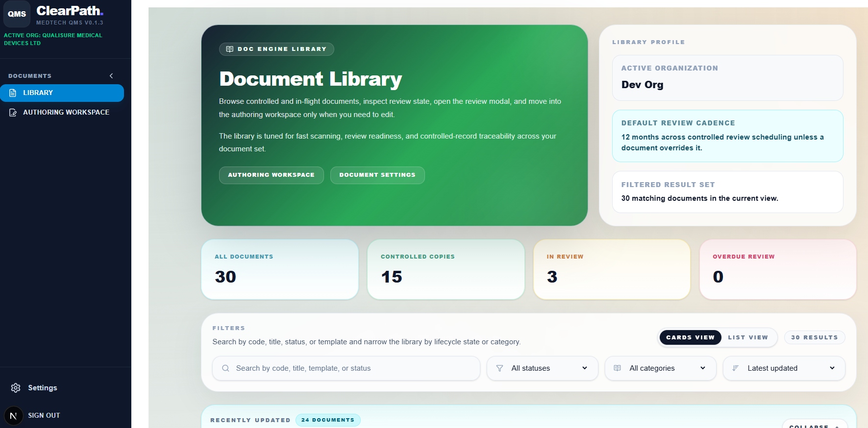Click the 30 matching documents text
This screenshot has width=868, height=428.
coord(699,198)
